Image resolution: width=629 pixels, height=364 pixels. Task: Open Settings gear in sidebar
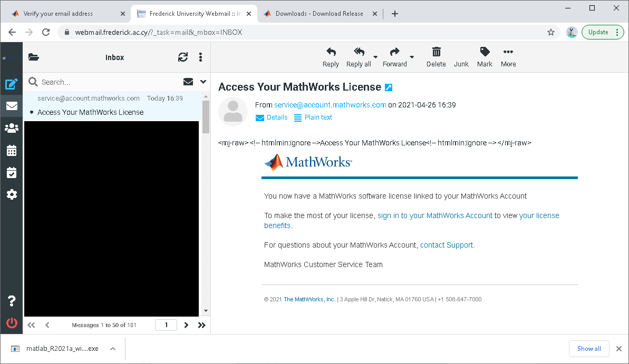click(x=12, y=194)
